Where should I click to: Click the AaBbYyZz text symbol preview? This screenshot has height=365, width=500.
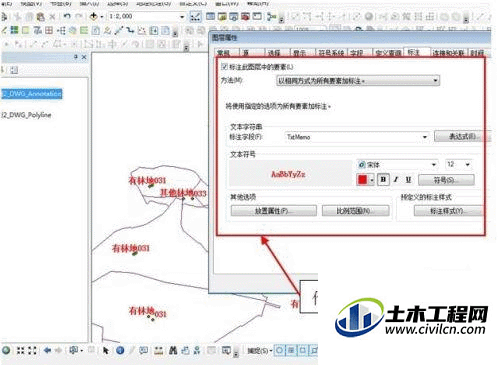pyautogui.click(x=288, y=174)
